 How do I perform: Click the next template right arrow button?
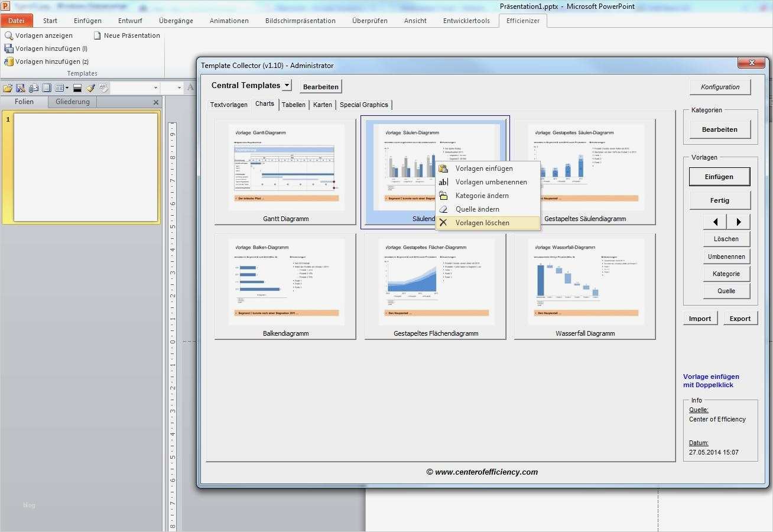coord(739,222)
